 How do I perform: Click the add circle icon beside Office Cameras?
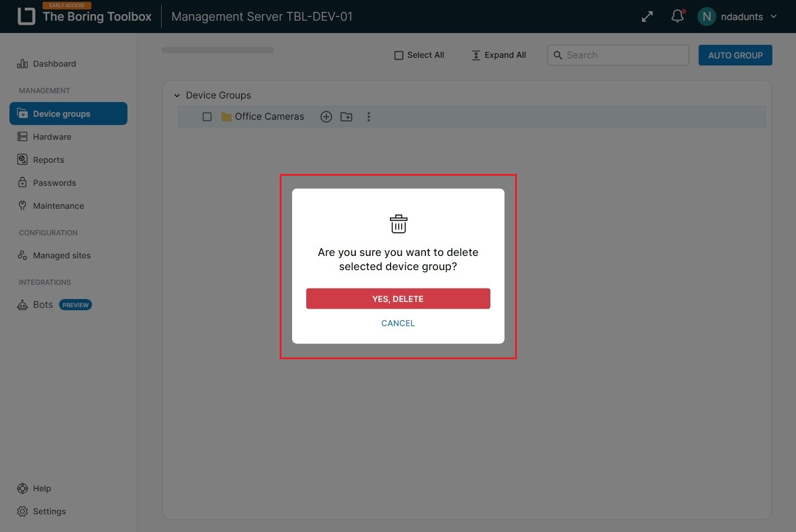pyautogui.click(x=326, y=117)
